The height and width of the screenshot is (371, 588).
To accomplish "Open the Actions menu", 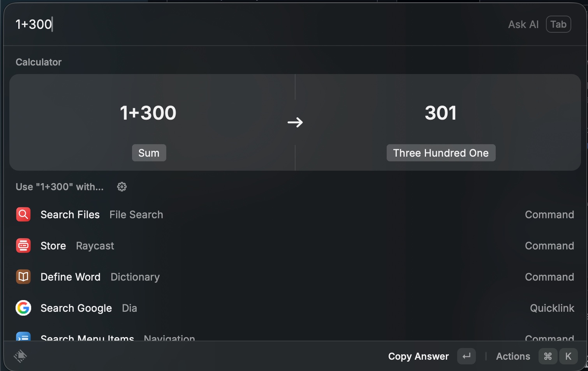I will tap(513, 356).
